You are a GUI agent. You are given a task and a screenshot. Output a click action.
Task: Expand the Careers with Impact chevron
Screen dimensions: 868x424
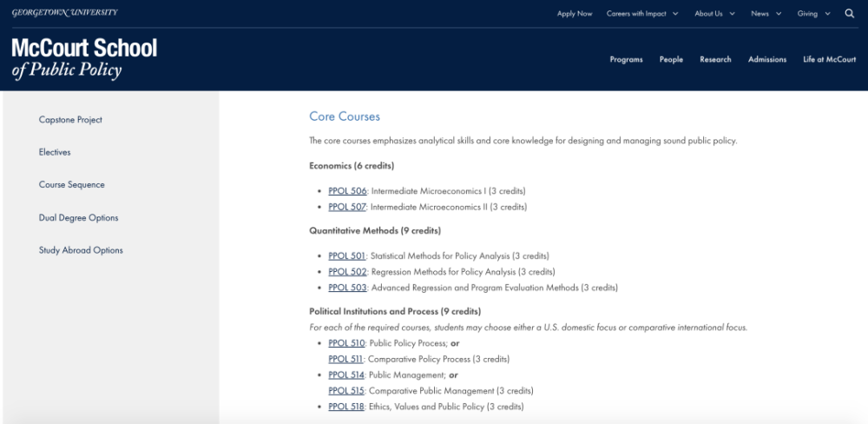tap(675, 14)
